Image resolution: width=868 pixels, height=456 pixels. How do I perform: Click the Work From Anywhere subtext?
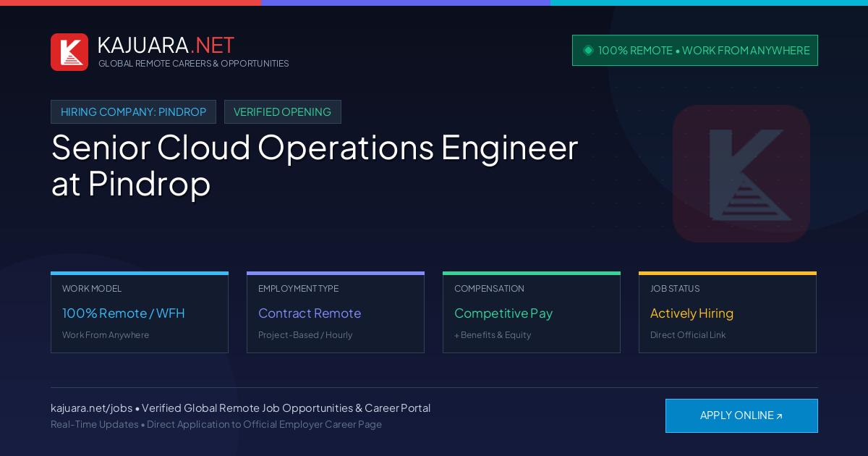(106, 335)
